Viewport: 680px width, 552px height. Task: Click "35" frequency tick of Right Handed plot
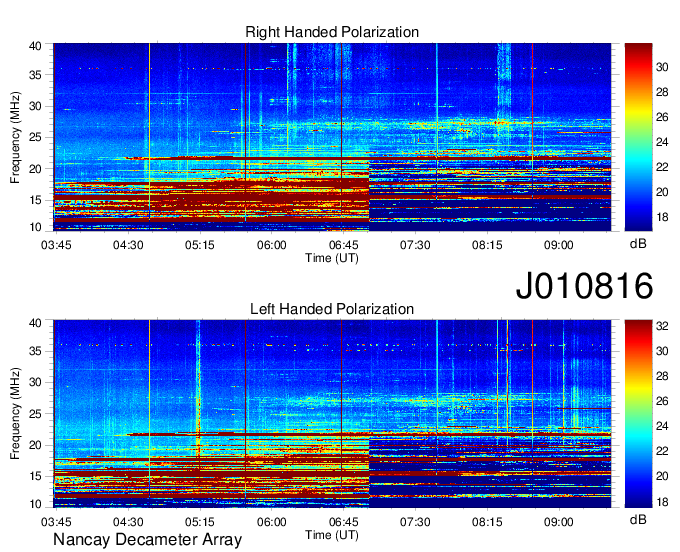pyautogui.click(x=35, y=75)
